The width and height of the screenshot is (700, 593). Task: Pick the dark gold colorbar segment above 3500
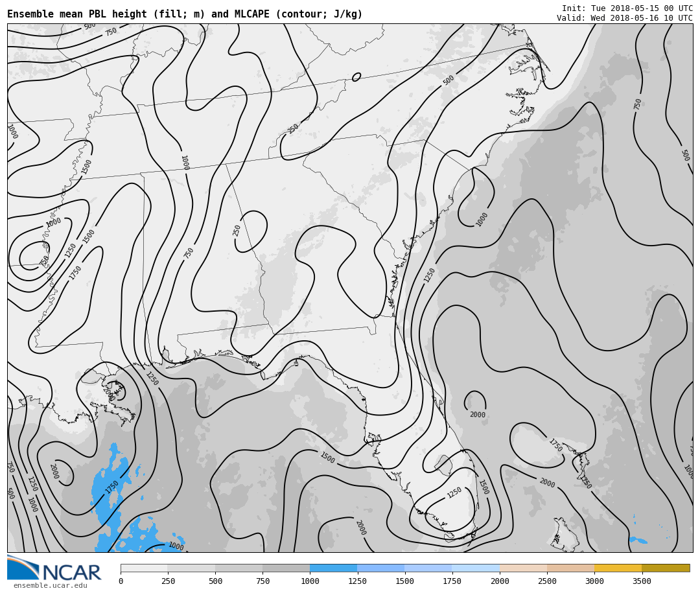click(666, 568)
